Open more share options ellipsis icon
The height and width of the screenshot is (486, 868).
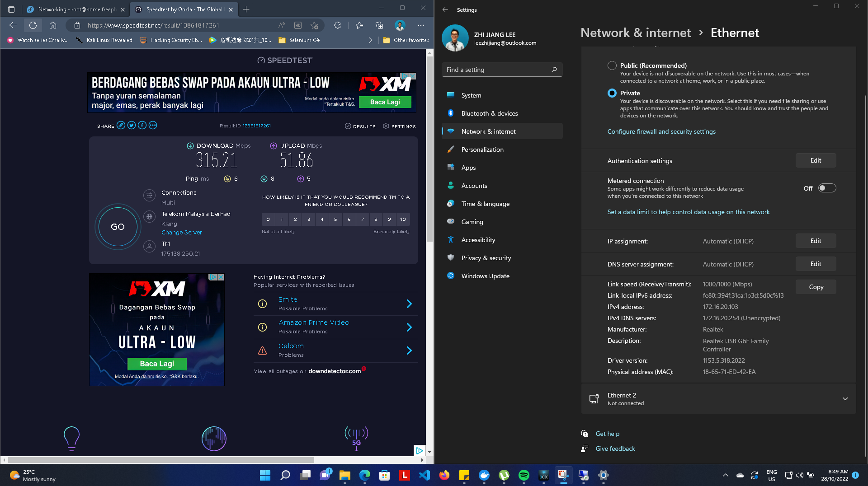tap(153, 126)
